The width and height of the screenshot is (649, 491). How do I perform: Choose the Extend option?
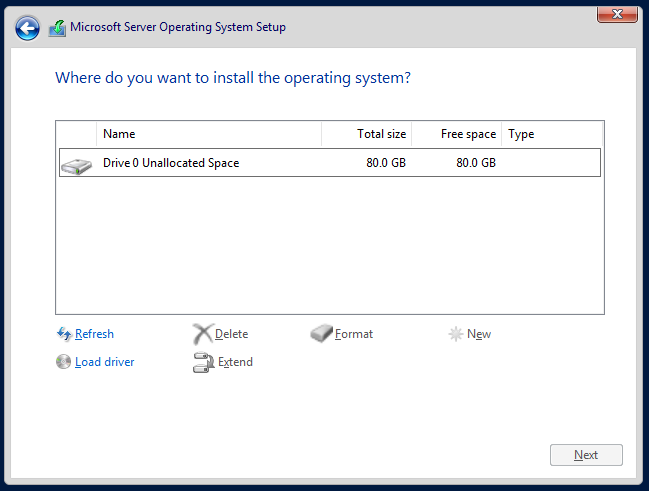coord(235,362)
